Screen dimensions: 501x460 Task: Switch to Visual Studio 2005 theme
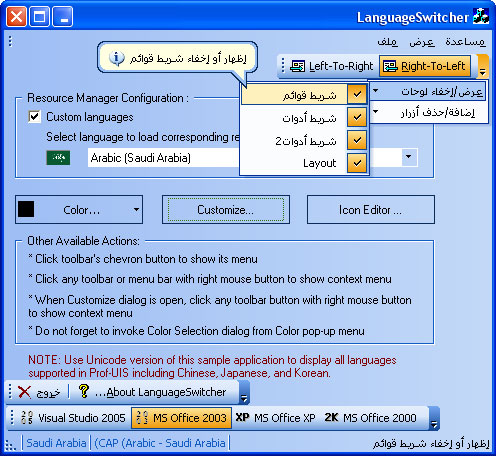point(73,418)
